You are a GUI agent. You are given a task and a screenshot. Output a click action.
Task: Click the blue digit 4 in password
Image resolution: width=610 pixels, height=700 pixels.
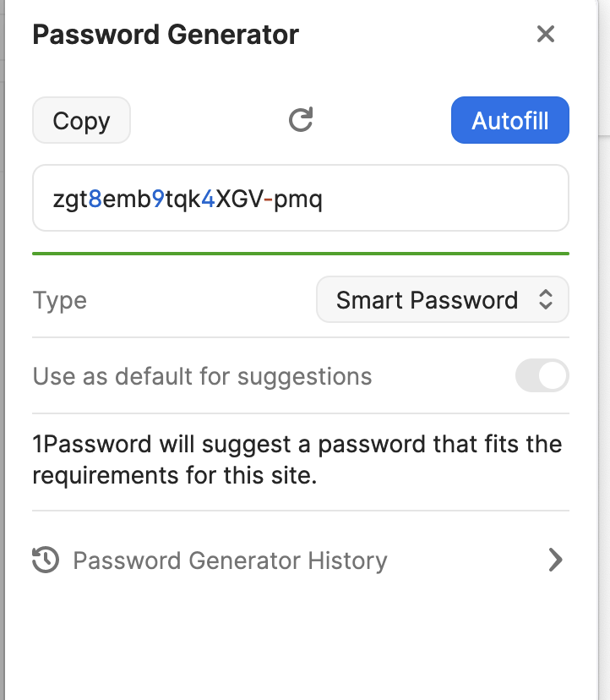point(208,199)
